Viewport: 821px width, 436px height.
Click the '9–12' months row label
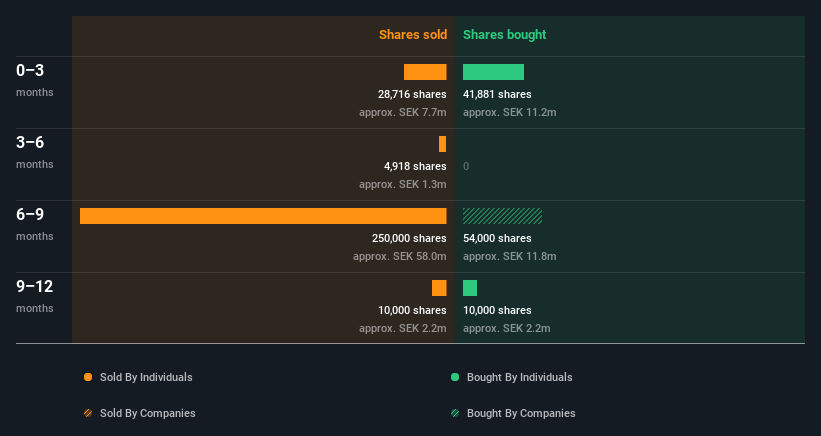pos(35,296)
